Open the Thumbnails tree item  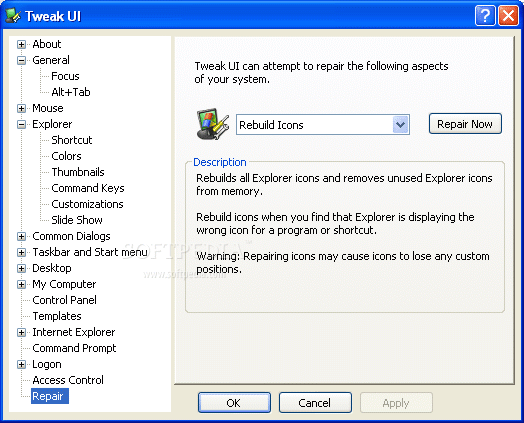click(78, 172)
